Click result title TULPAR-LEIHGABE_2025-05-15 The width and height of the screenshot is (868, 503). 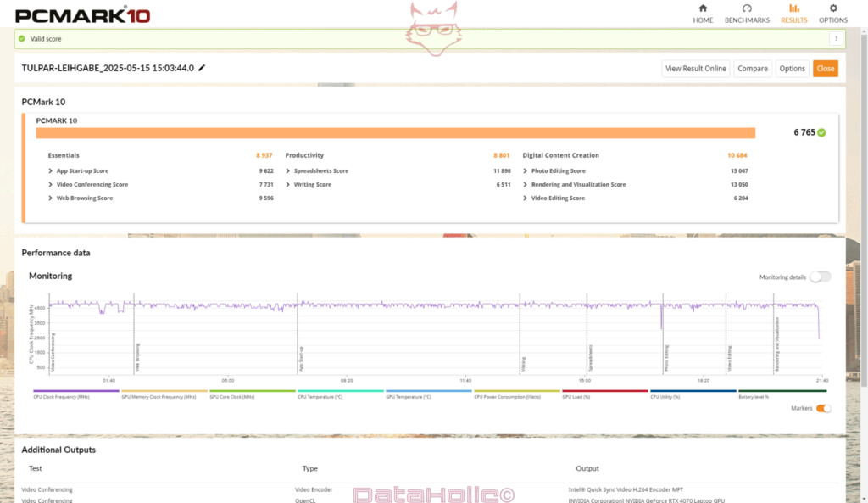coord(108,68)
